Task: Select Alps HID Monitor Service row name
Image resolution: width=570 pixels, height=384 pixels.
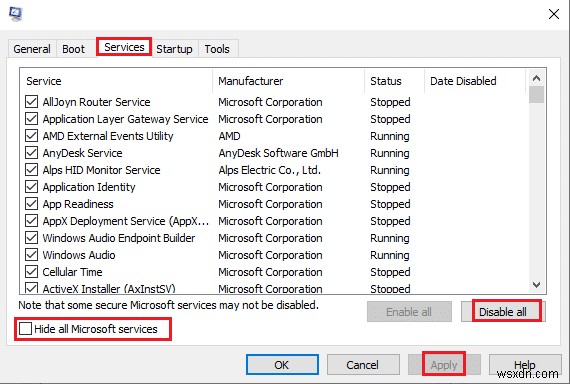Action: (101, 170)
